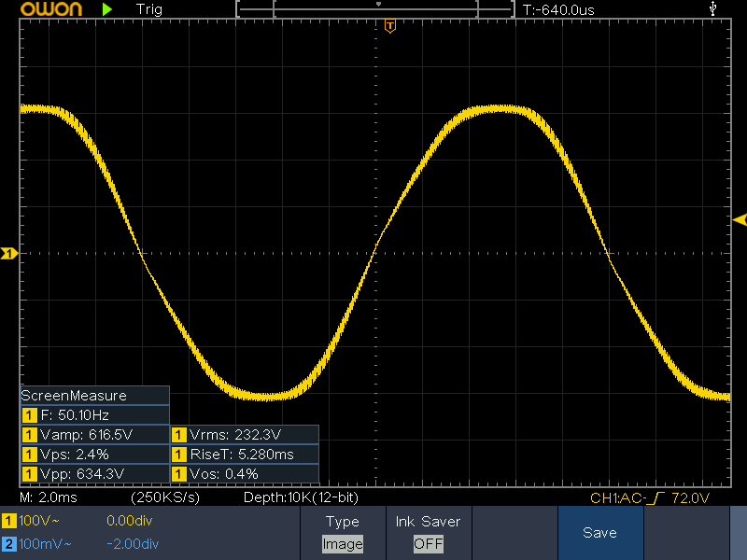Click the waveform memory position bar
This screenshot has height=560, width=747.
click(375, 9)
